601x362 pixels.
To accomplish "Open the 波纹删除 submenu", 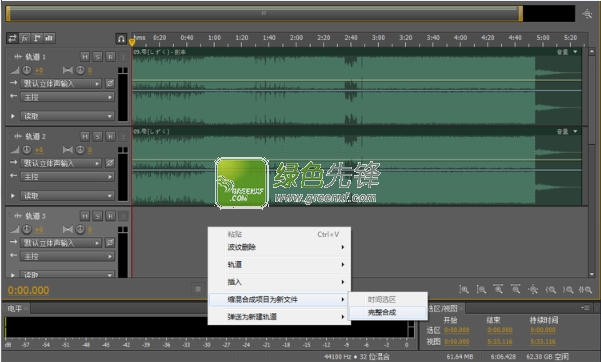I will click(279, 247).
